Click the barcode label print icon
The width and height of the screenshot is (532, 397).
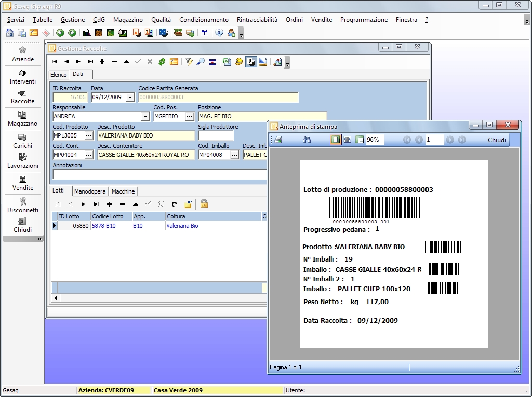coord(251,62)
